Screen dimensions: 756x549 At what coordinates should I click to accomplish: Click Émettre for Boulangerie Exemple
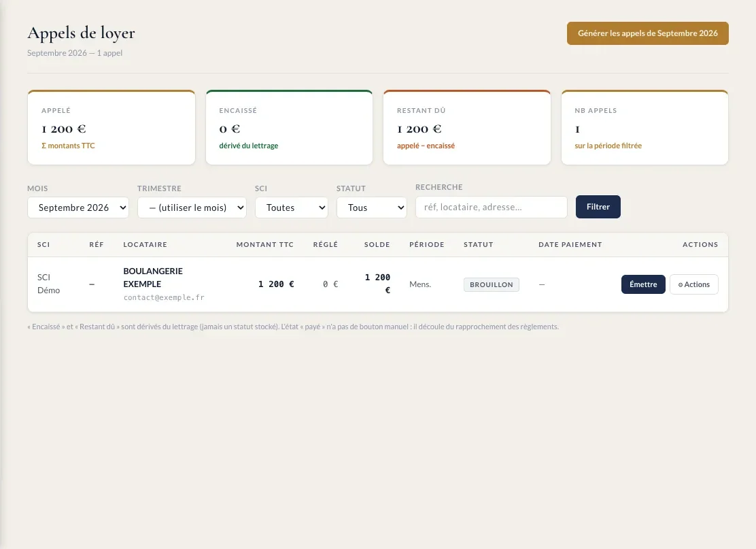coord(643,284)
